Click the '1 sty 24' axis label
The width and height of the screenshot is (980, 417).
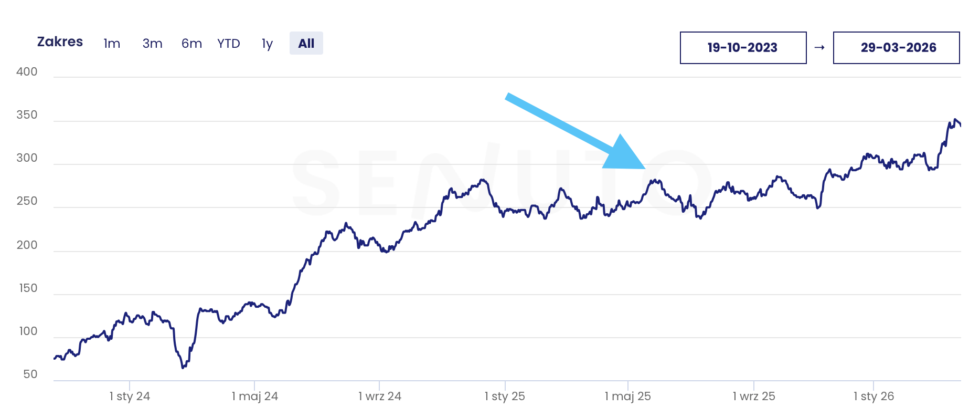130,397
